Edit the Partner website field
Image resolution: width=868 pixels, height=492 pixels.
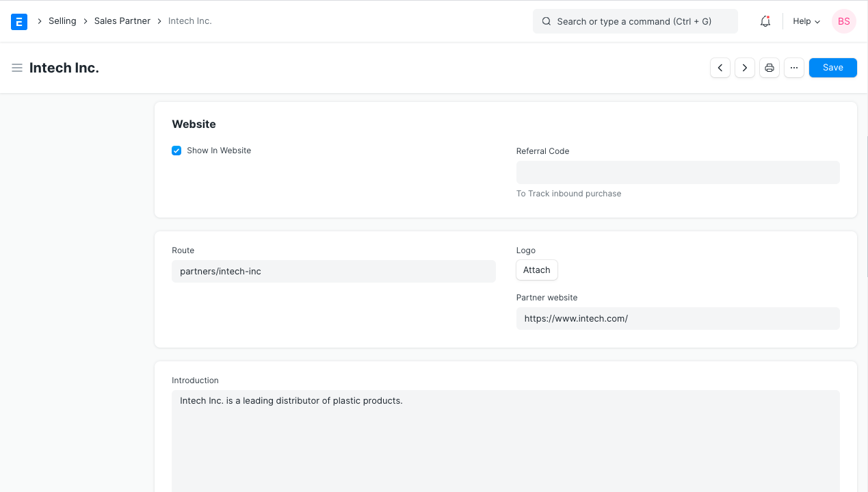(x=677, y=318)
